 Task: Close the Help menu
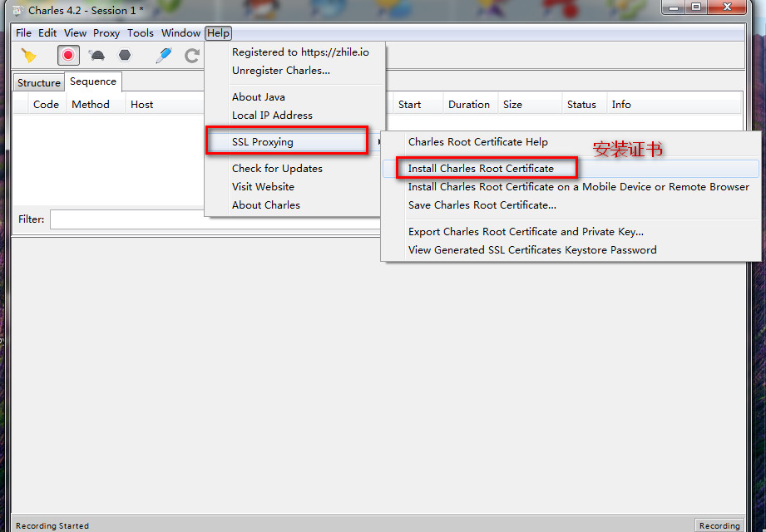pyautogui.click(x=218, y=33)
